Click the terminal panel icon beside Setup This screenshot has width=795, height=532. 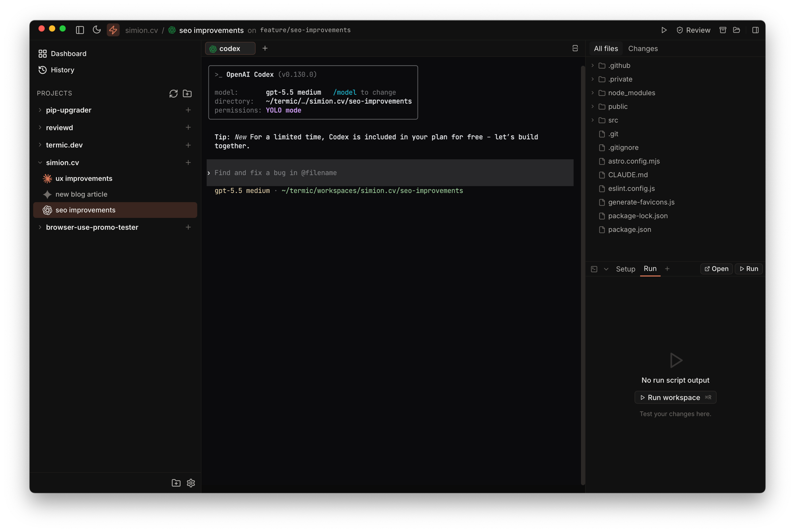594,269
